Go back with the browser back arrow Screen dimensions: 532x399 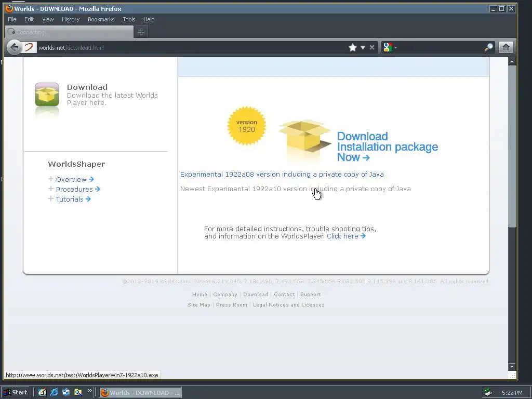coord(14,47)
